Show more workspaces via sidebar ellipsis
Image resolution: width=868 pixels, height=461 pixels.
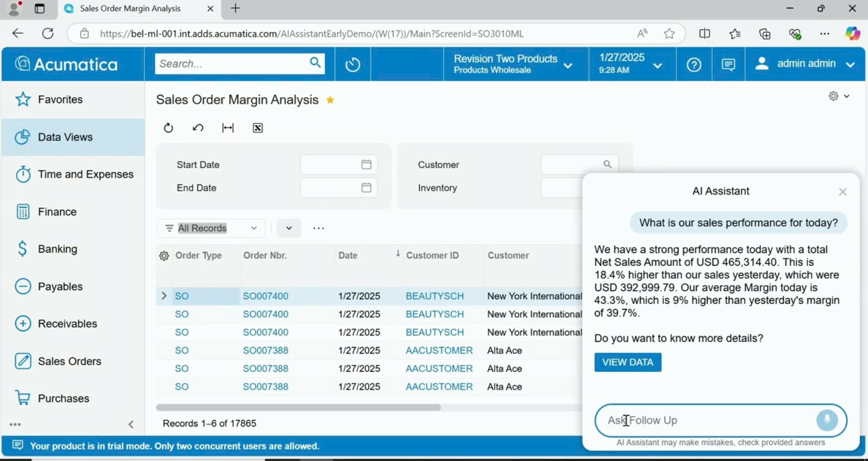(x=15, y=425)
